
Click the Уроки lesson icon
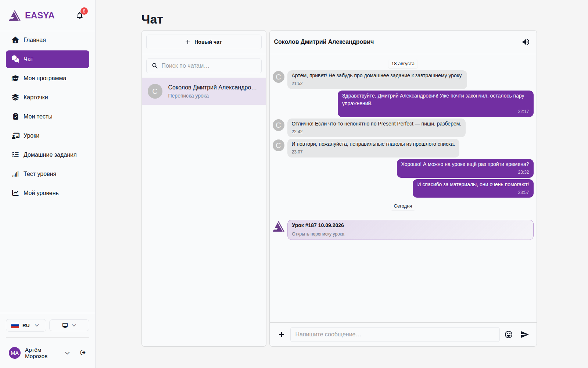[15, 136]
